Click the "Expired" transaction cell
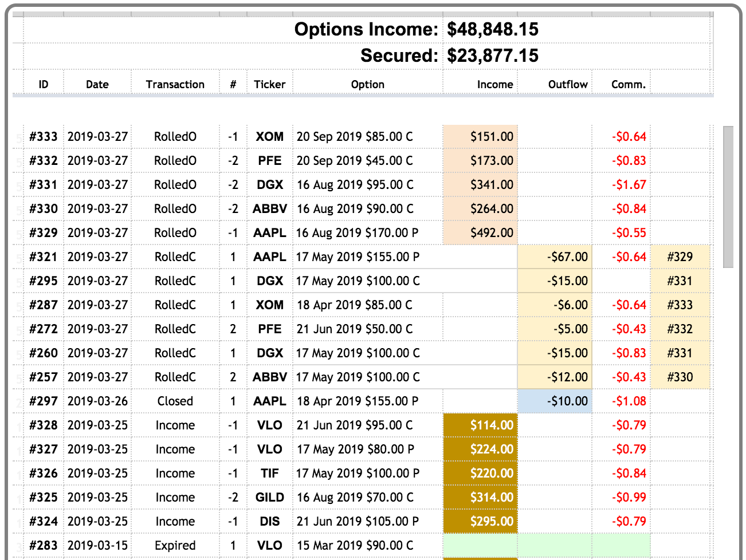The image size is (746, 560). tap(175, 546)
